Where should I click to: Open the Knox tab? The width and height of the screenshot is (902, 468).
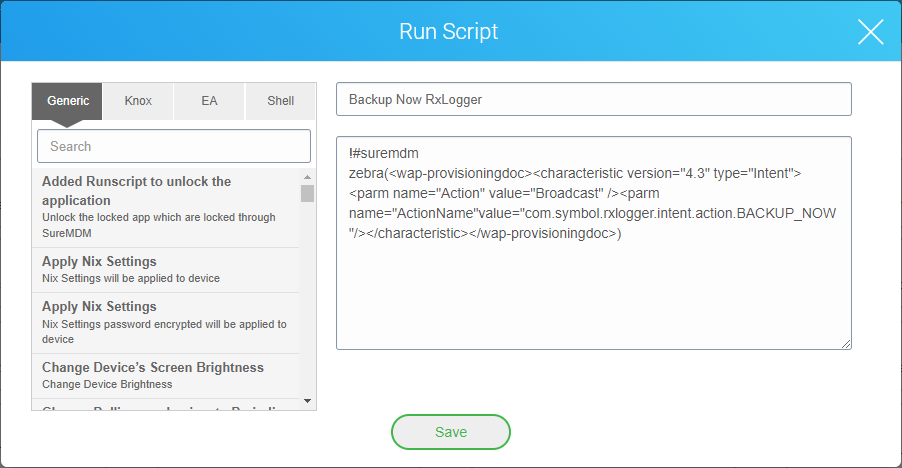tap(138, 101)
